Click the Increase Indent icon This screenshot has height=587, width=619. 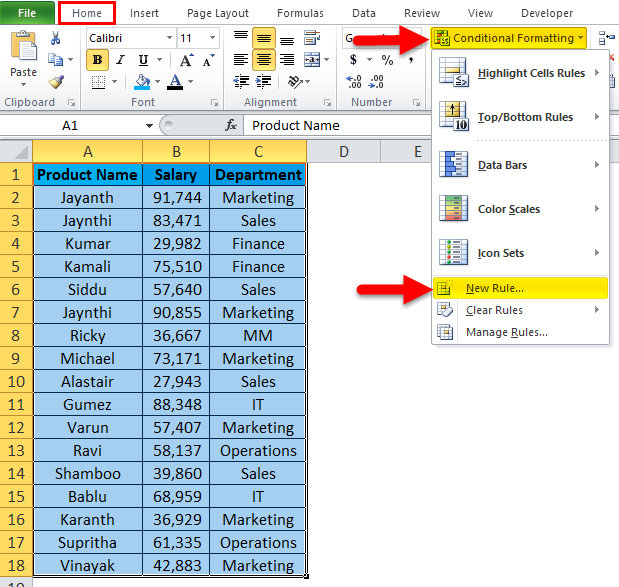263,82
